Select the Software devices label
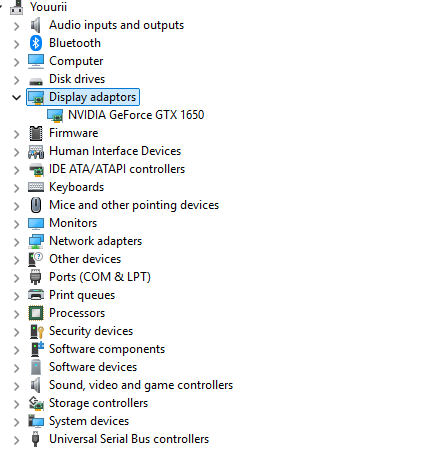This screenshot has height=450, width=440. [x=93, y=367]
